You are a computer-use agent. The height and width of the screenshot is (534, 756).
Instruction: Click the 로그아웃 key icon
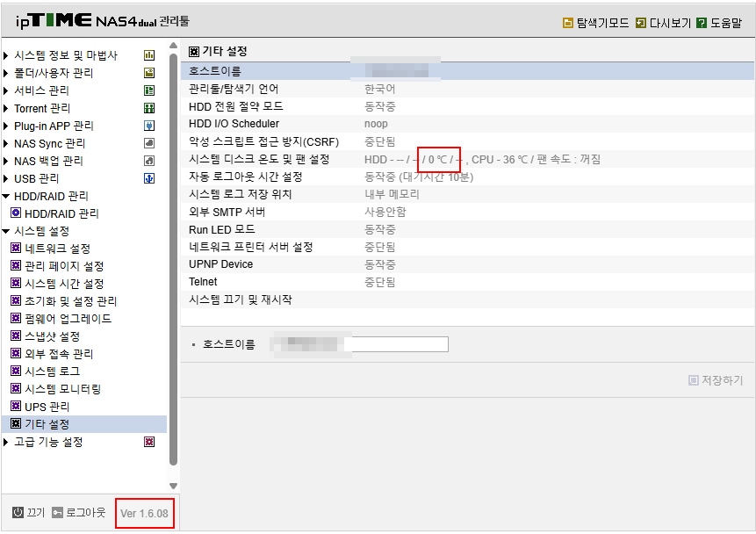pyautogui.click(x=57, y=512)
